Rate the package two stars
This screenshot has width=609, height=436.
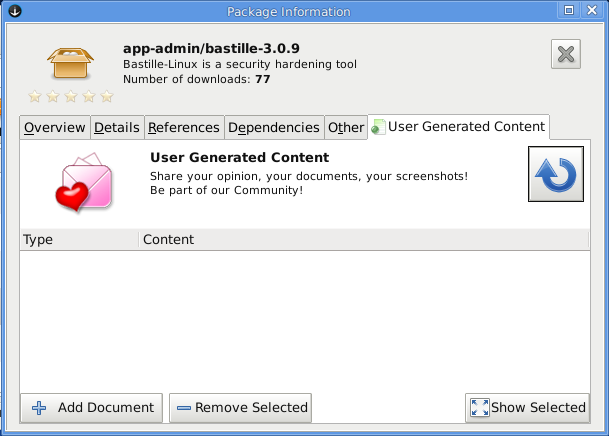click(x=53, y=96)
